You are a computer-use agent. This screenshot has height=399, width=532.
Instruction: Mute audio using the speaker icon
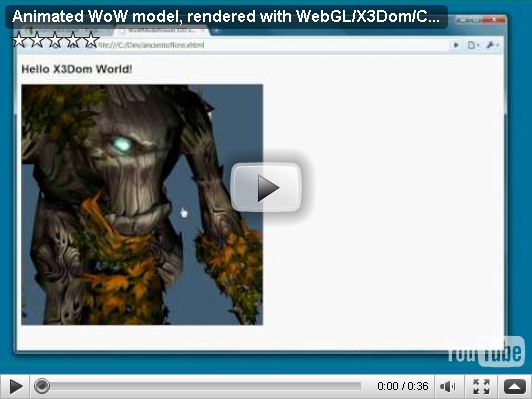tap(448, 386)
